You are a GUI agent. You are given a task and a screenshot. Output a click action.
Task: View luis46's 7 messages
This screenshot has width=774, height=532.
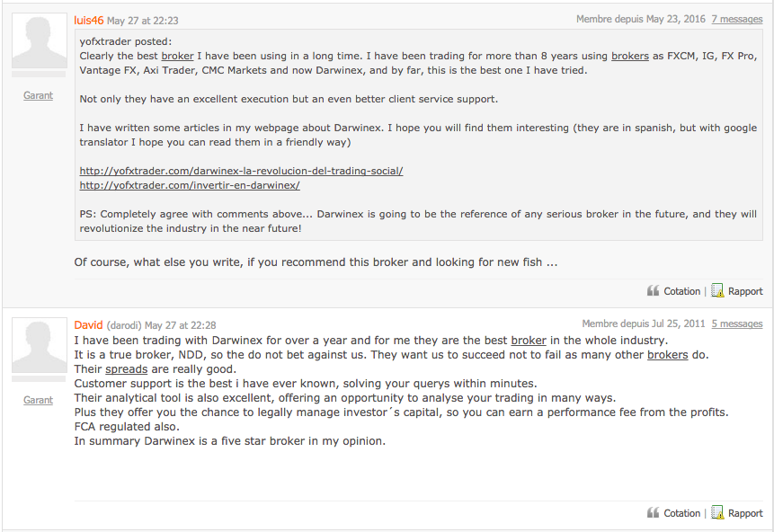point(736,19)
